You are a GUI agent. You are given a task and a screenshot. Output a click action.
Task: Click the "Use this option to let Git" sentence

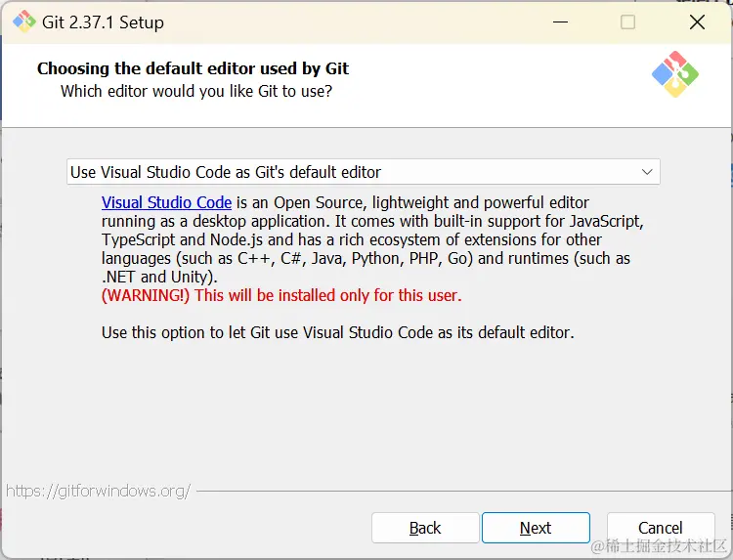pos(337,332)
